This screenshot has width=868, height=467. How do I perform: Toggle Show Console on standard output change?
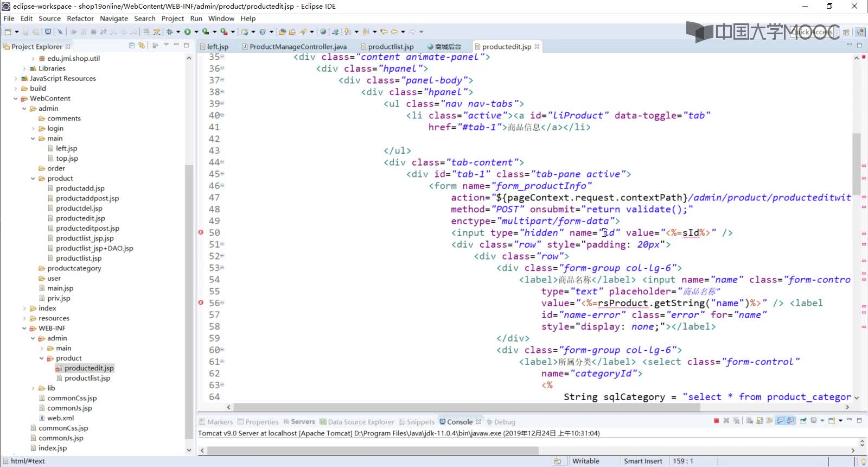[x=780, y=421]
